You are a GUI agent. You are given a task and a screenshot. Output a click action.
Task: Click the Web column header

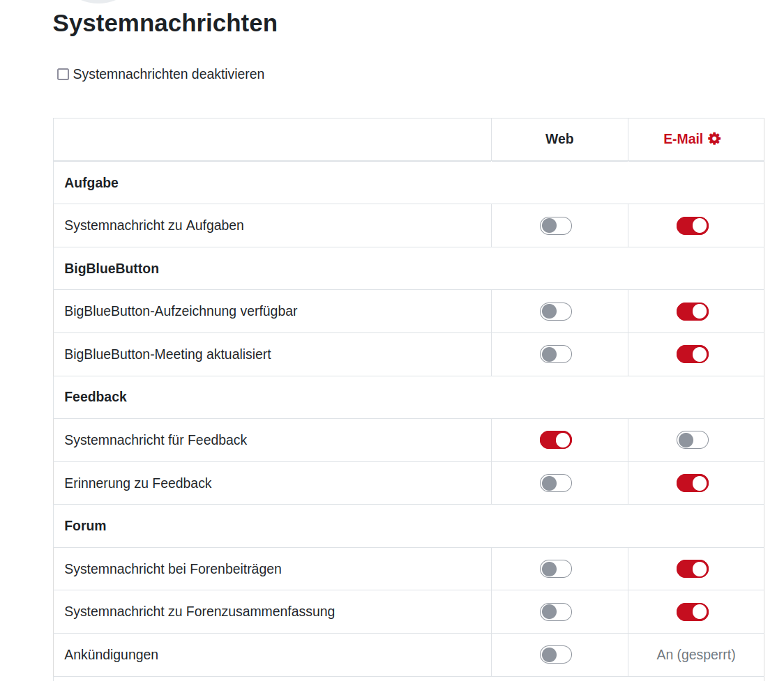point(559,139)
